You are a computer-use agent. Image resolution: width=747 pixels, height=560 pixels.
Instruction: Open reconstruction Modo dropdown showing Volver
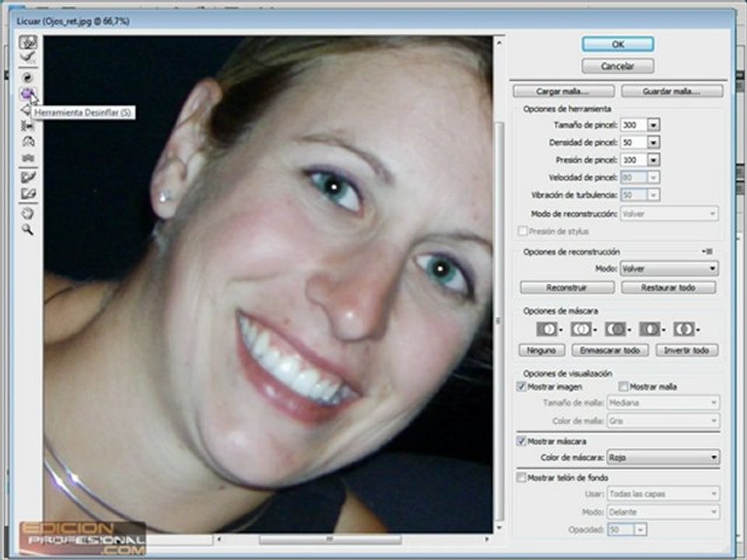point(669,268)
